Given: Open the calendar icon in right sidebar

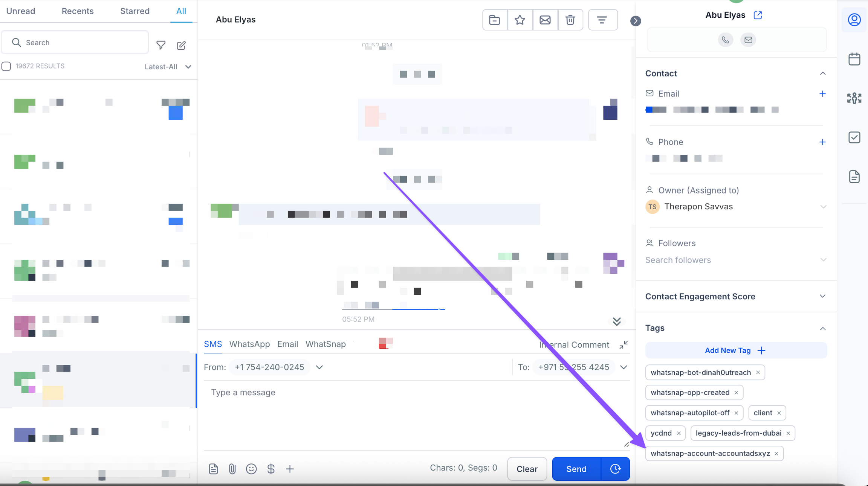Looking at the screenshot, I should pyautogui.click(x=854, y=59).
